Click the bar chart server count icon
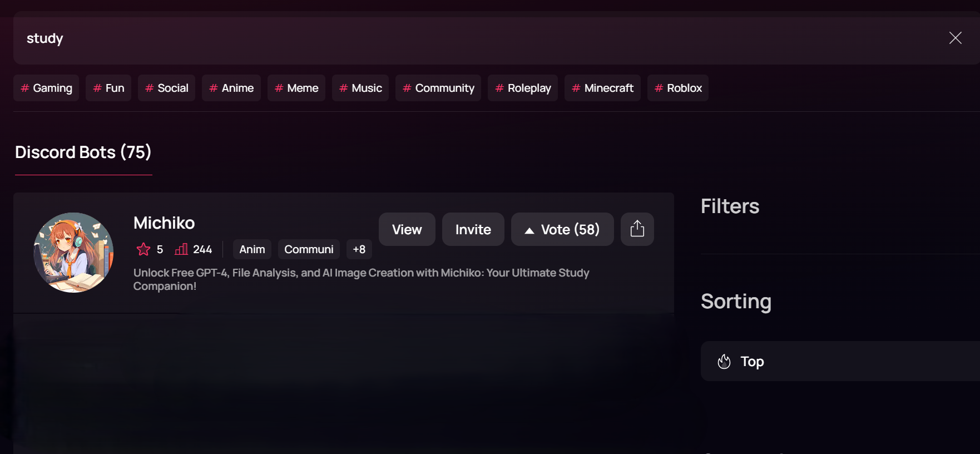 tap(181, 249)
